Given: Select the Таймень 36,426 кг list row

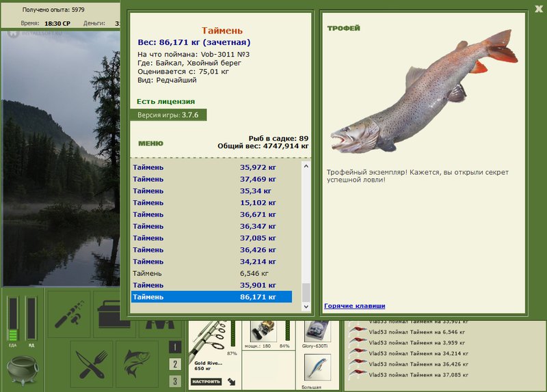Looking at the screenshot, I should pyautogui.click(x=211, y=250).
